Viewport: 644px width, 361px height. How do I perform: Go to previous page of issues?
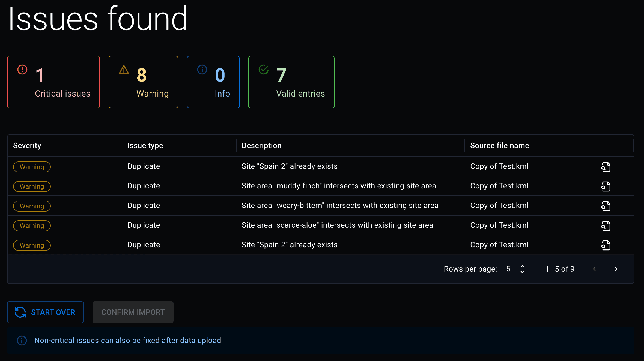(x=594, y=269)
